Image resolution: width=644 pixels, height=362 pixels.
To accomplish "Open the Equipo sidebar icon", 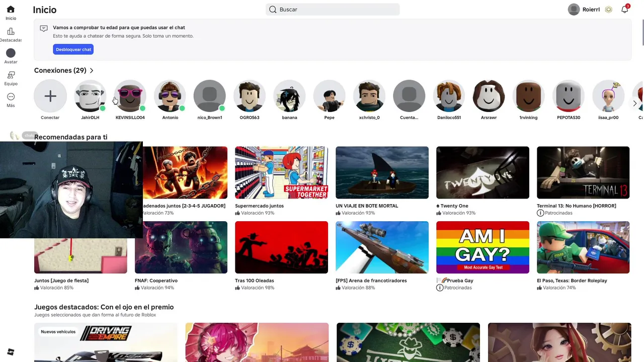I will click(11, 75).
